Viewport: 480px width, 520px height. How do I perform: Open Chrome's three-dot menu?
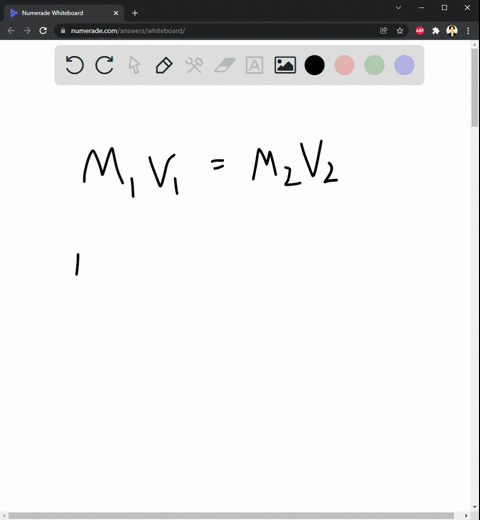click(x=468, y=31)
